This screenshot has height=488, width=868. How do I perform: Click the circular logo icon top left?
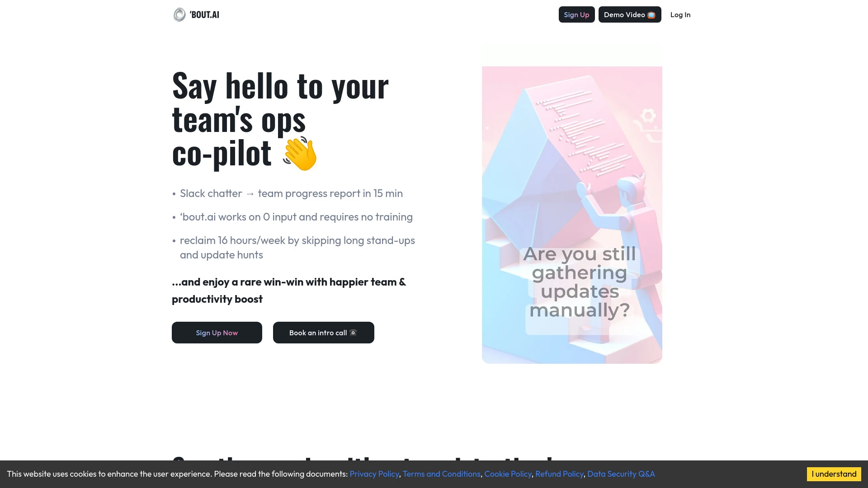[x=179, y=14]
